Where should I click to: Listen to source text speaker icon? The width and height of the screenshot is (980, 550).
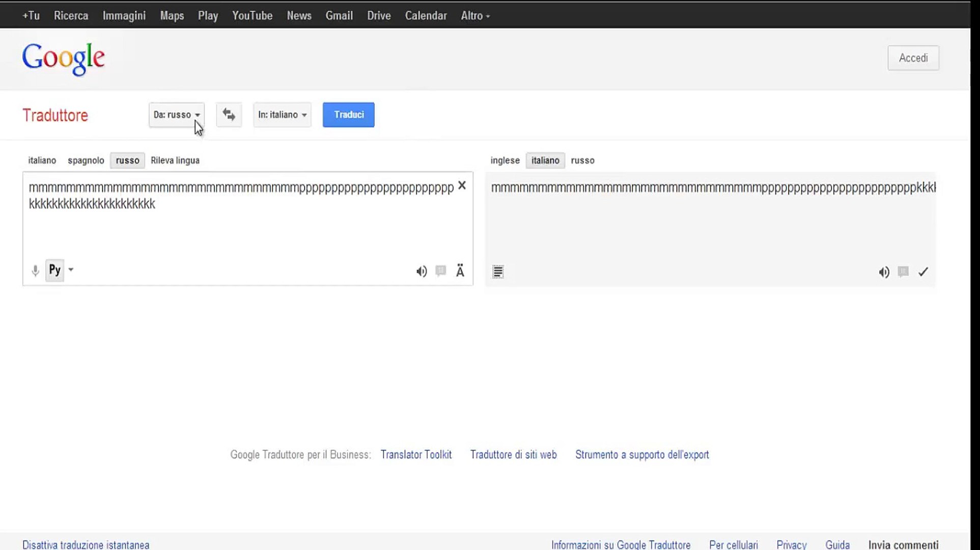pyautogui.click(x=422, y=271)
